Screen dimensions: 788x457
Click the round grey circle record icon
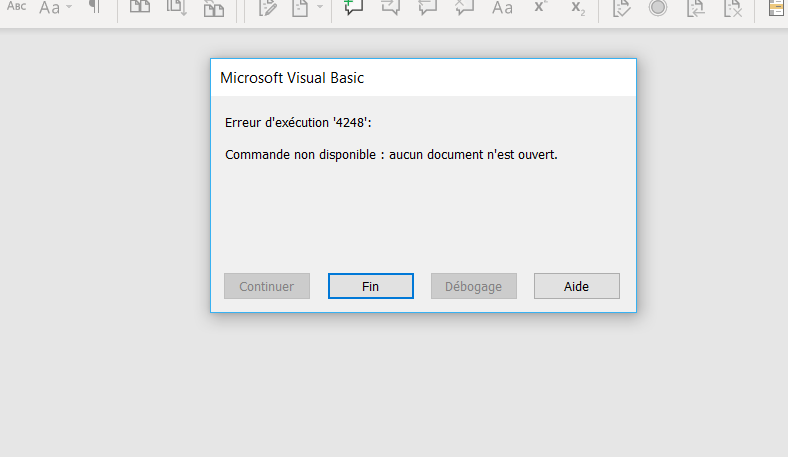[x=658, y=7]
